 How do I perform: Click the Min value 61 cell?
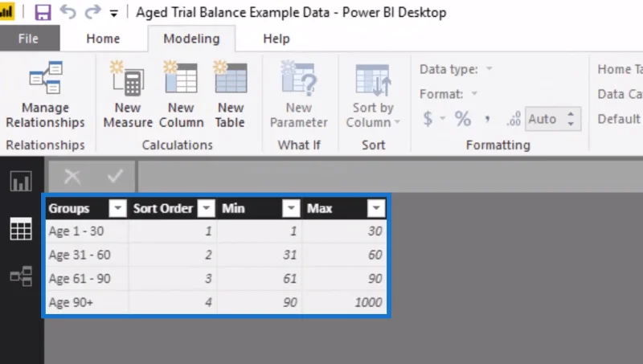pos(259,279)
